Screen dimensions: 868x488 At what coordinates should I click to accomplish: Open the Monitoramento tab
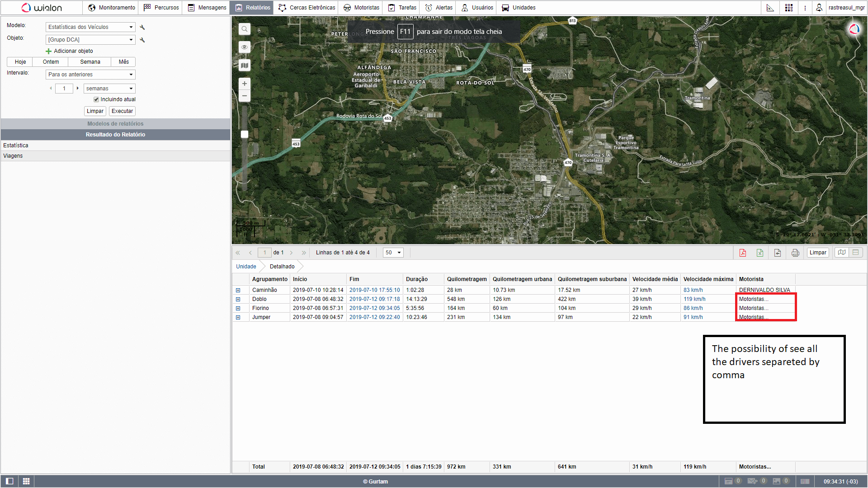point(112,8)
